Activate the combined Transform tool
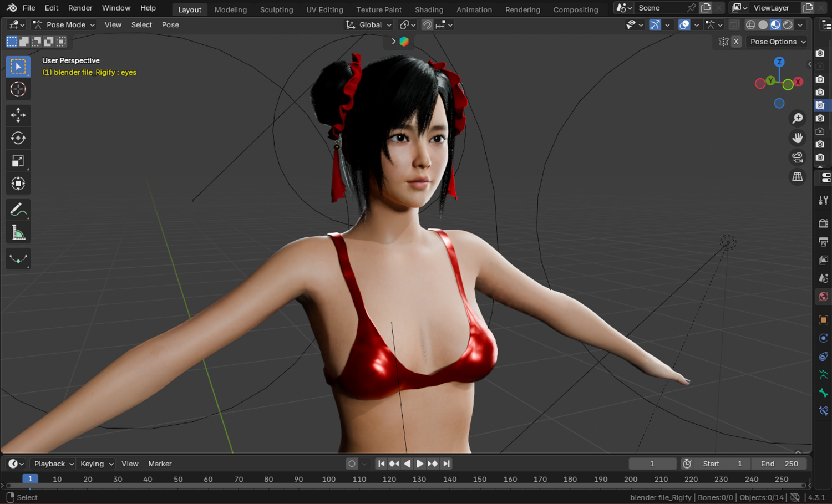The height and width of the screenshot is (504, 832). 18,184
